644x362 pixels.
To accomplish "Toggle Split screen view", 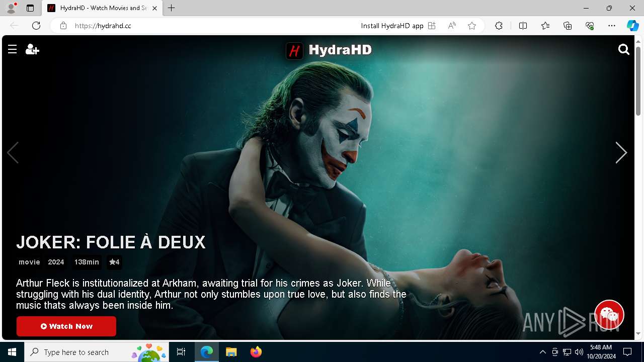I will click(523, 26).
